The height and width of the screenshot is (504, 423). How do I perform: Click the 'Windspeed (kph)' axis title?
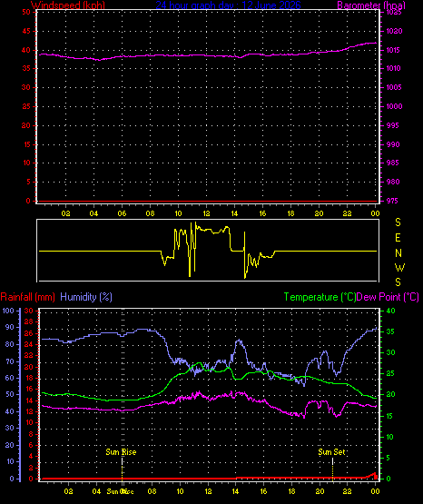click(68, 5)
